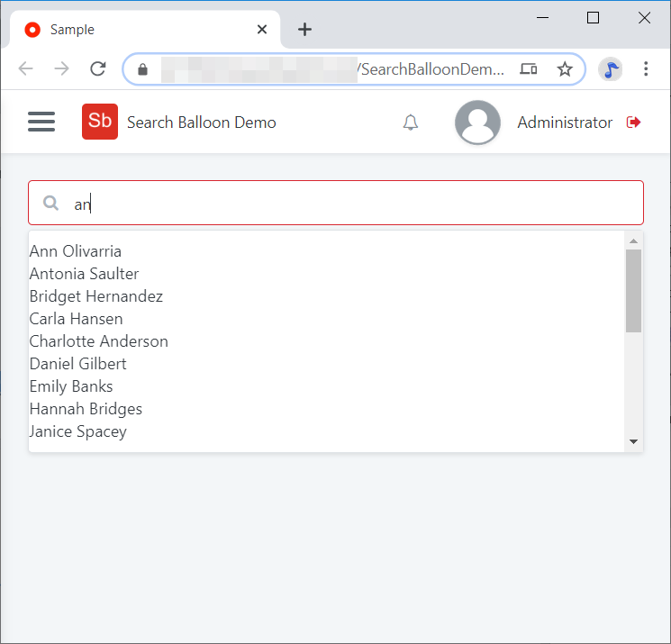Click the Administrator user name
Viewport: 671px width, 644px height.
pyautogui.click(x=565, y=122)
